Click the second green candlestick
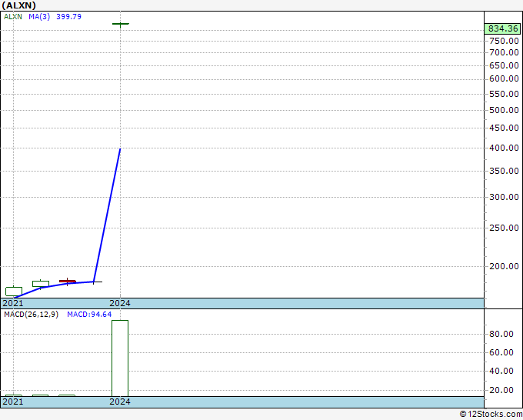This screenshot has width=523, height=420. click(x=41, y=284)
